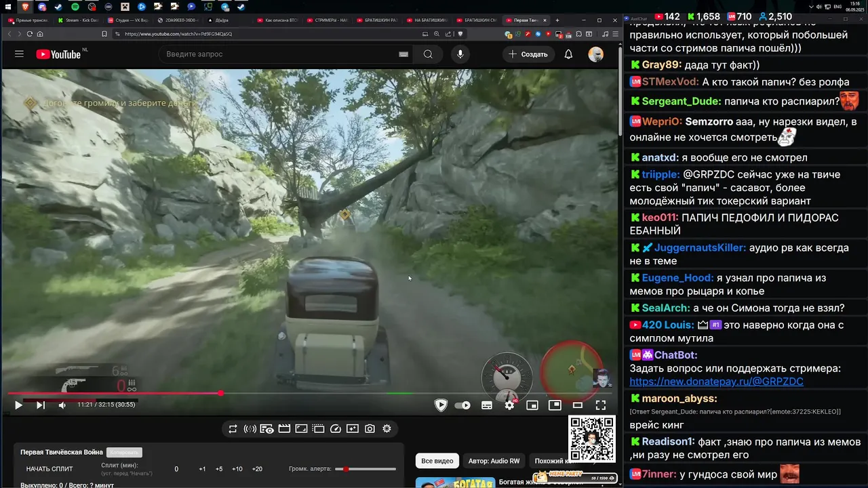Viewport: 868px width, 488px height.
Task: Click the cinema mode icon in the extension toolbar
Action: [x=318, y=429]
